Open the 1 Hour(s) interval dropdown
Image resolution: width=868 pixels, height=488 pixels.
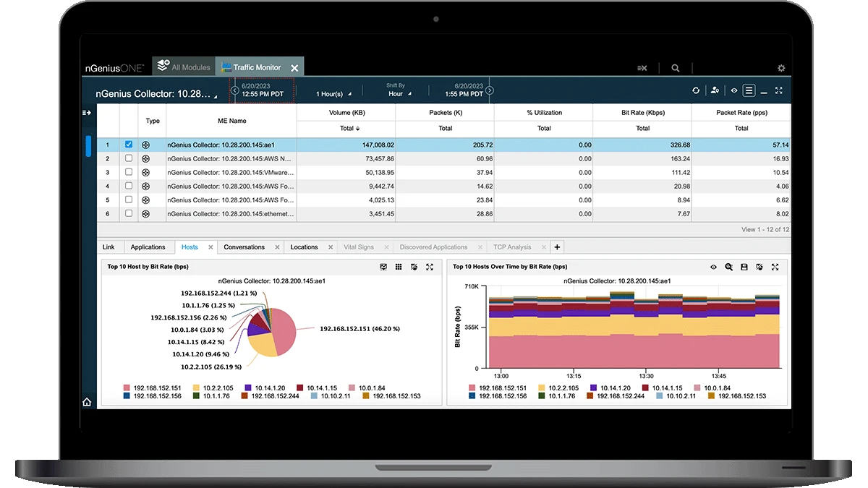click(334, 93)
